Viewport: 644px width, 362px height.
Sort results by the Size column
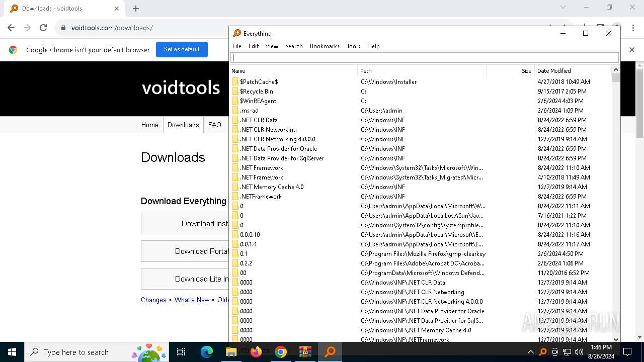tap(510, 71)
